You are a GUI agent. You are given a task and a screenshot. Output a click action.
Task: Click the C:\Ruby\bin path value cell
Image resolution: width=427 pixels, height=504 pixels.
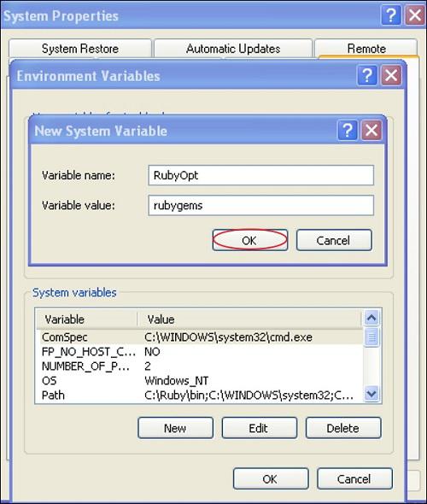click(x=249, y=395)
